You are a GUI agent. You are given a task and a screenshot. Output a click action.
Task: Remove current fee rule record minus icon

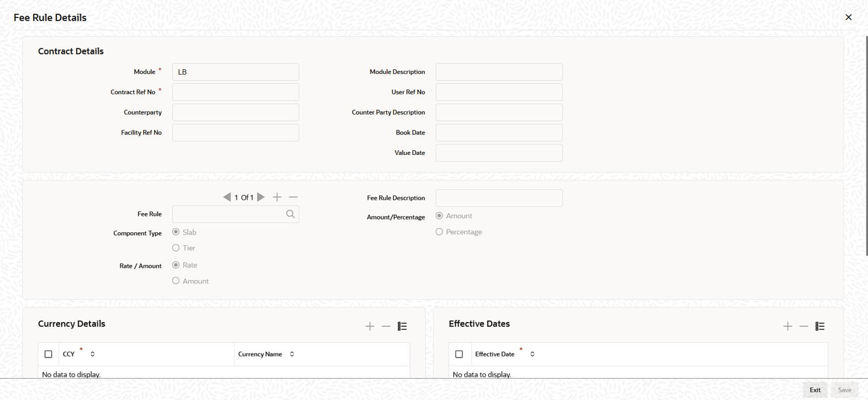point(293,197)
